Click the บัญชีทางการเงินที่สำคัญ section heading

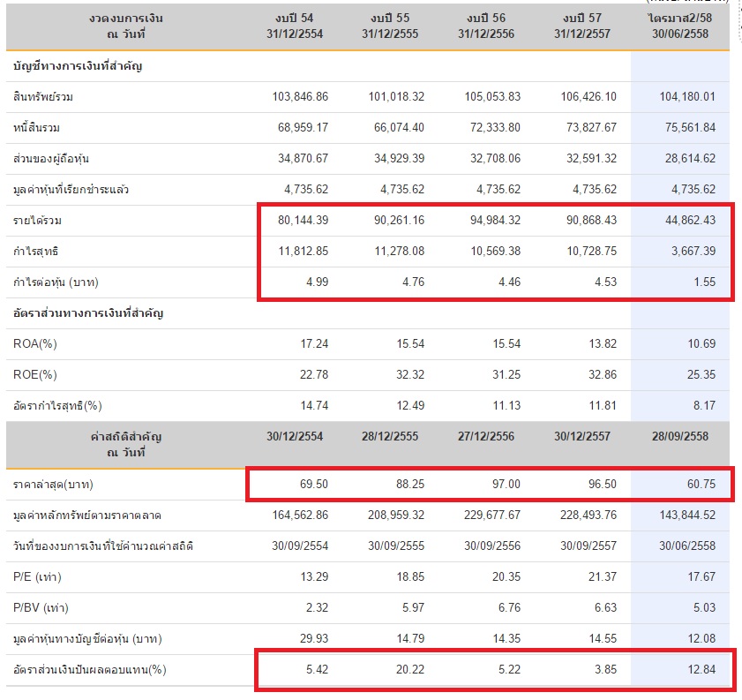pyautogui.click(x=78, y=66)
